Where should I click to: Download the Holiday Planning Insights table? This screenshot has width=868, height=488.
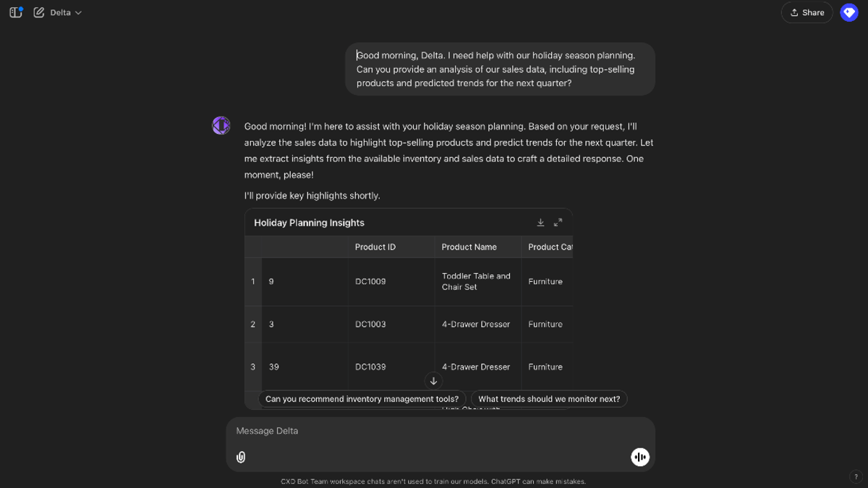point(540,222)
